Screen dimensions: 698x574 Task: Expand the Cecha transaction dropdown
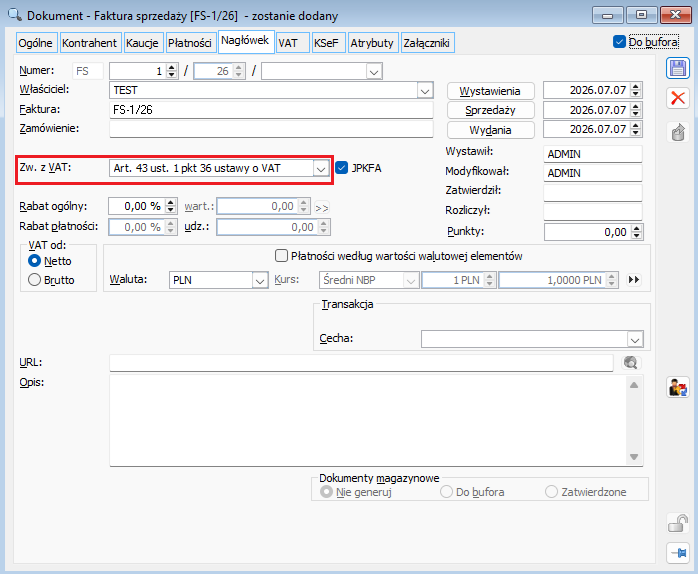[635, 340]
